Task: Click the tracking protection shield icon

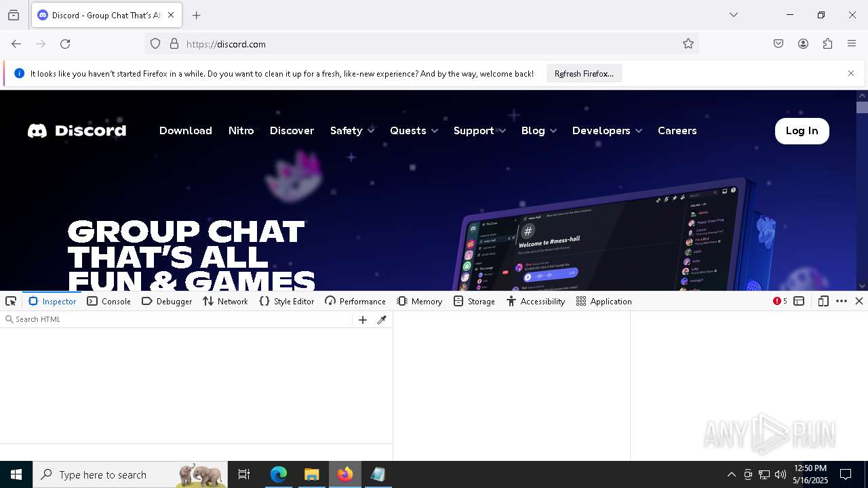Action: click(x=155, y=44)
